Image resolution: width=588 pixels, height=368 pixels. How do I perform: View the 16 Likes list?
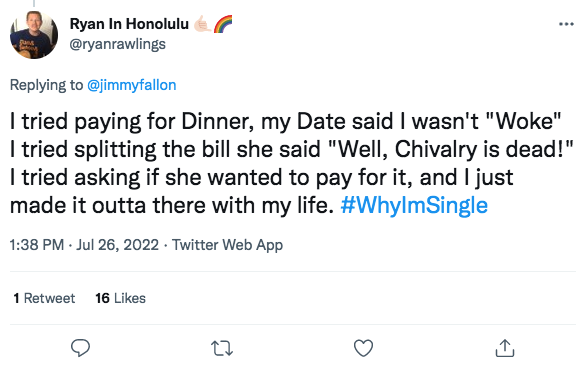[x=120, y=298]
